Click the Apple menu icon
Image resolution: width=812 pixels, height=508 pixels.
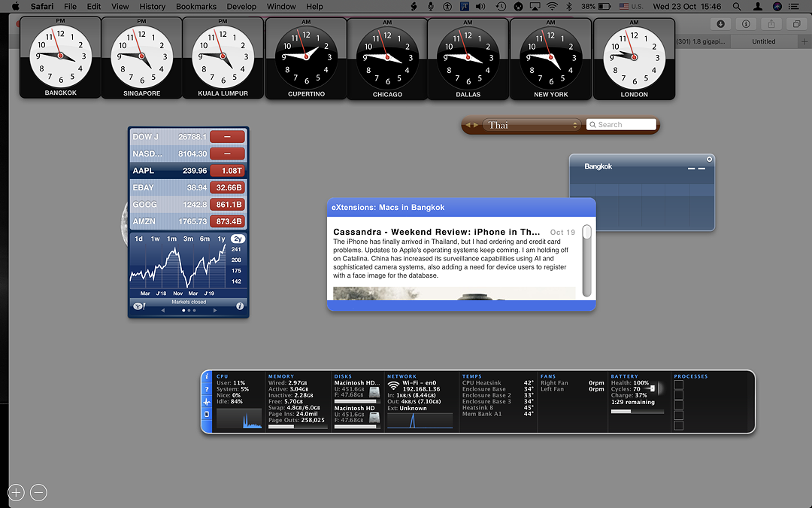pyautogui.click(x=16, y=6)
